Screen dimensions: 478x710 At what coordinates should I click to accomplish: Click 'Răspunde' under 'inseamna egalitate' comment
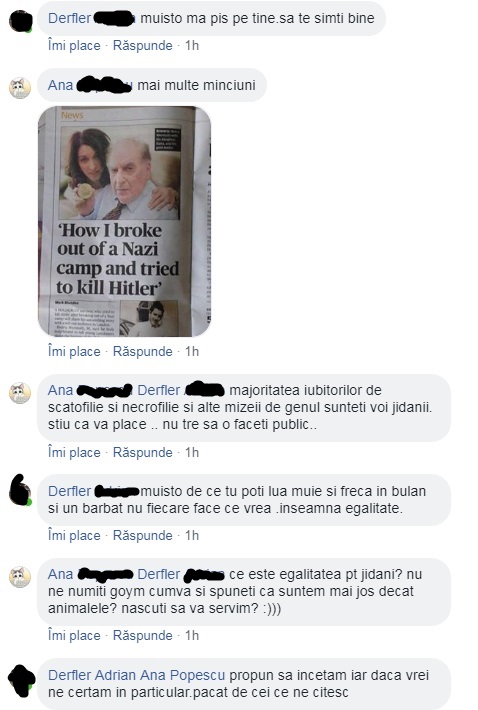pos(143,535)
